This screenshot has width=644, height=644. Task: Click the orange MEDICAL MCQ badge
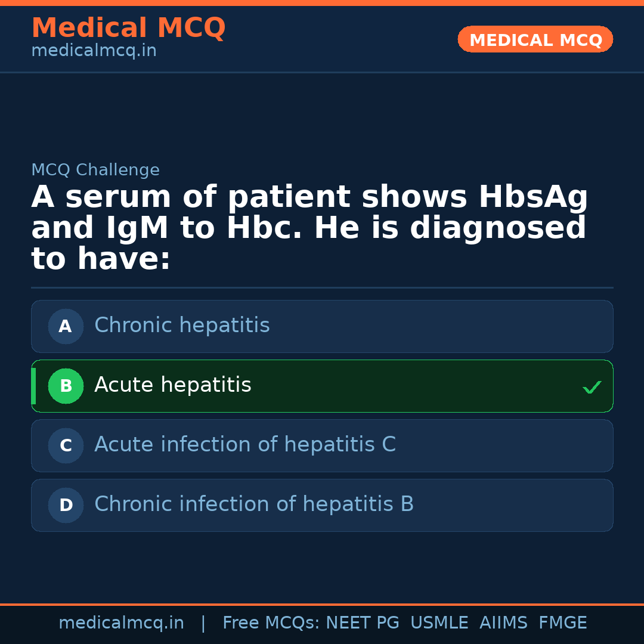pyautogui.click(x=535, y=39)
